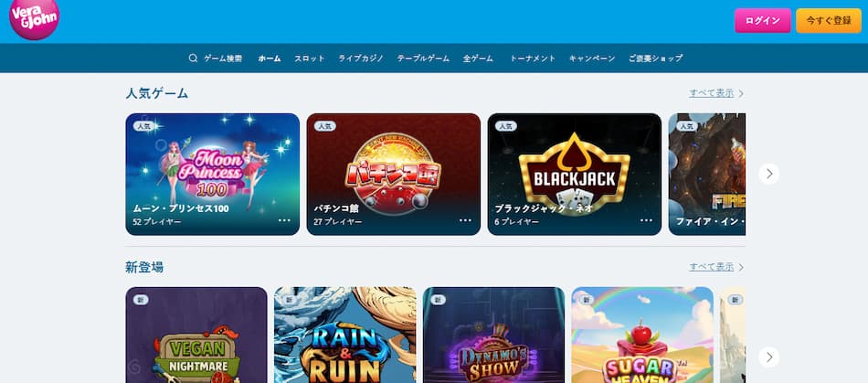
Task: Open すべて表示 link for 人気ゲーム
Action: pyautogui.click(x=712, y=93)
